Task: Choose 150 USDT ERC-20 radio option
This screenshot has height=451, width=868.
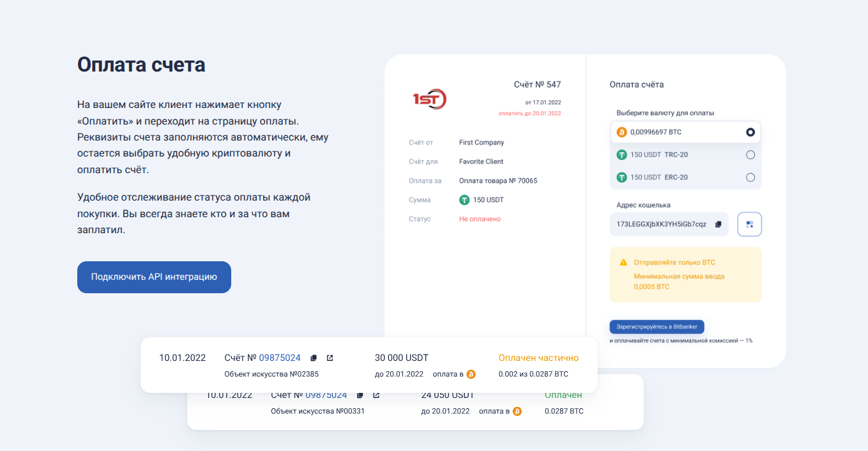Action: click(750, 178)
